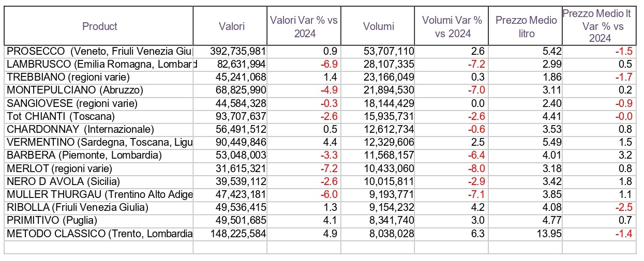The width and height of the screenshot is (644, 261).
Task: Select the Valori column header
Action: 231,26
